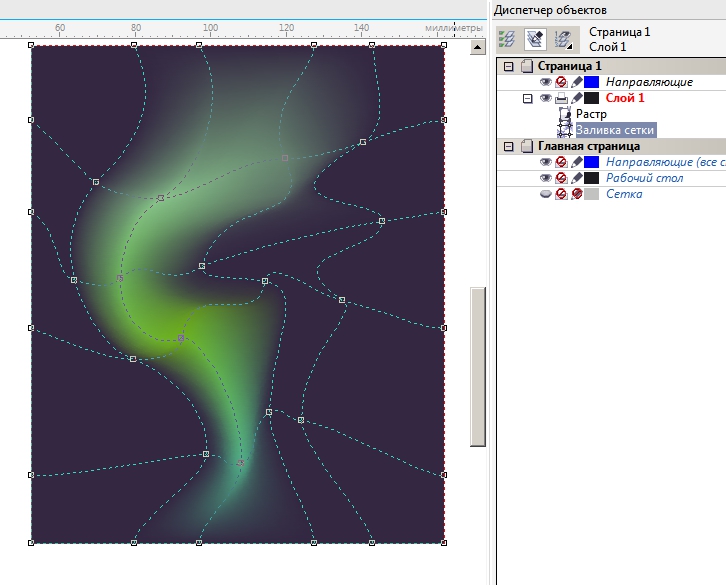The height and width of the screenshot is (585, 726).
Task: Click the mesh fill icon beside Заливка сетки
Action: (x=565, y=130)
